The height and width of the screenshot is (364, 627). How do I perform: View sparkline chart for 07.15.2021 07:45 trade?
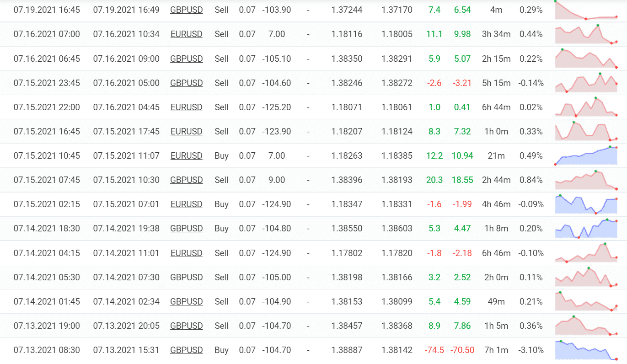[586, 180]
